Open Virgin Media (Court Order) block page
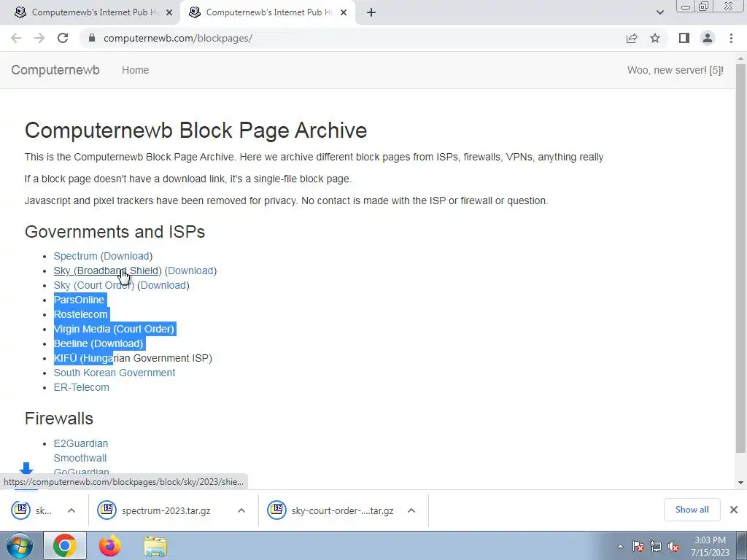 pyautogui.click(x=114, y=329)
